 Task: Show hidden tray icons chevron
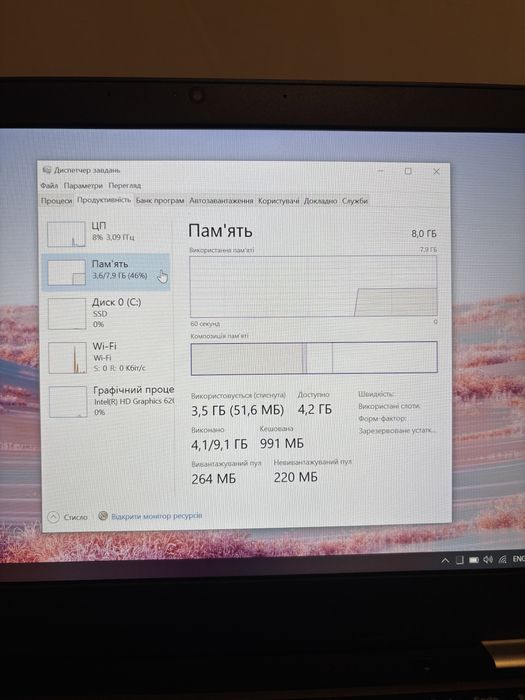445,561
